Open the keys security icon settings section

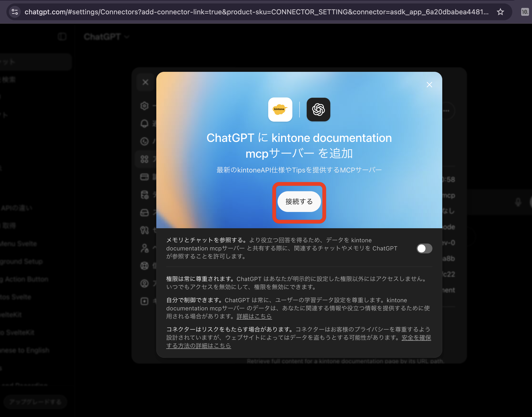[144, 230]
